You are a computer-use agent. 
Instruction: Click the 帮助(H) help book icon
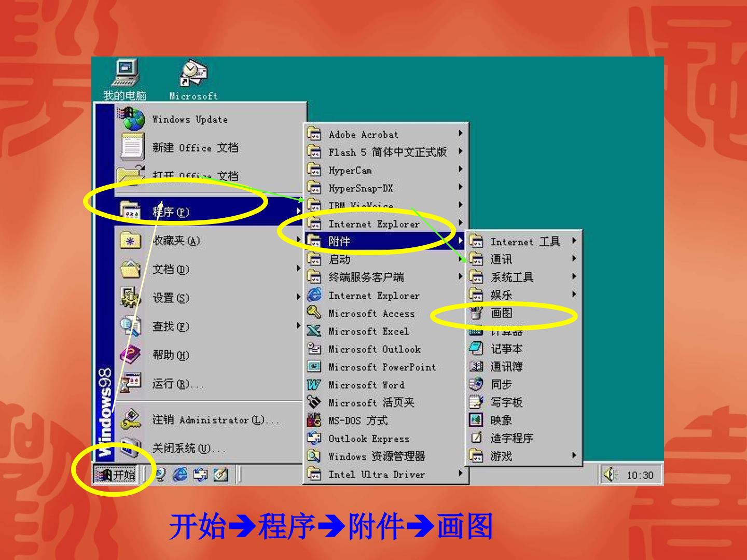(131, 355)
